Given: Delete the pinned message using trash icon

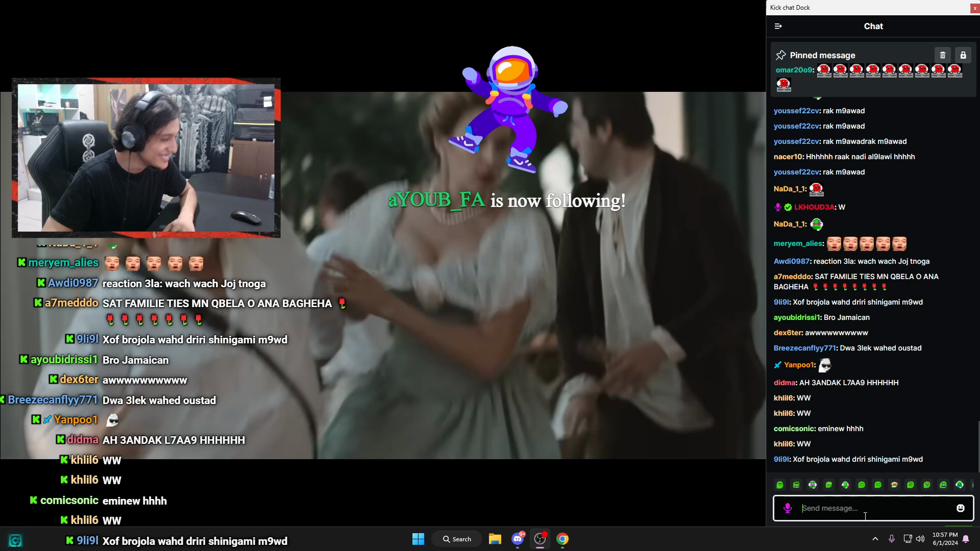Looking at the screenshot, I should click(x=943, y=55).
